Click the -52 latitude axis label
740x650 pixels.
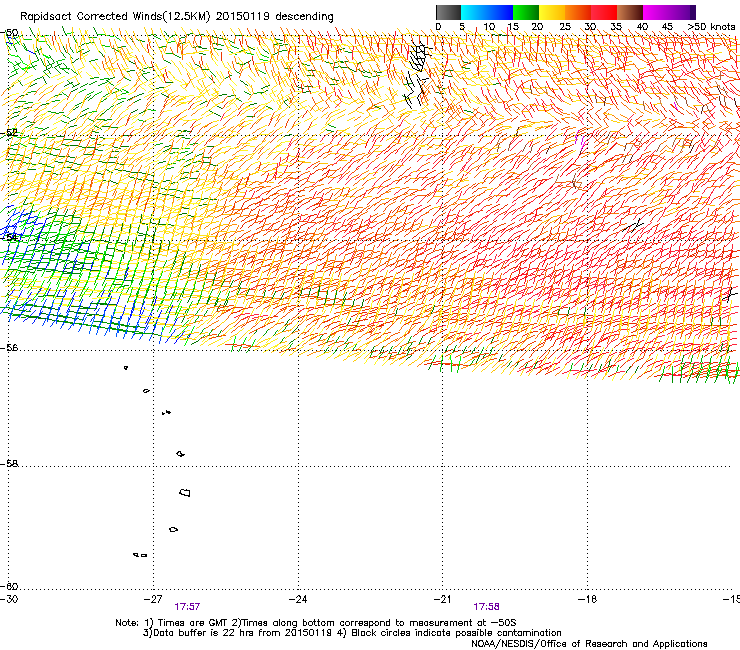coord(8,132)
